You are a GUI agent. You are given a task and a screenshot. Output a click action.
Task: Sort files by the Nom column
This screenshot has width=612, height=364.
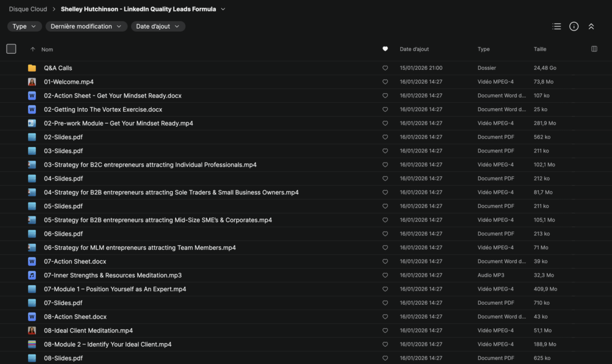pos(47,50)
